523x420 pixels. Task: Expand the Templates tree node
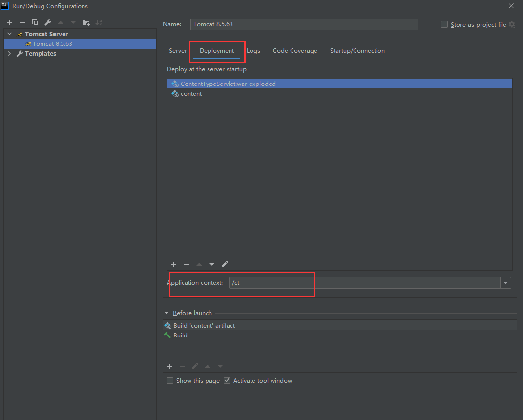point(9,54)
